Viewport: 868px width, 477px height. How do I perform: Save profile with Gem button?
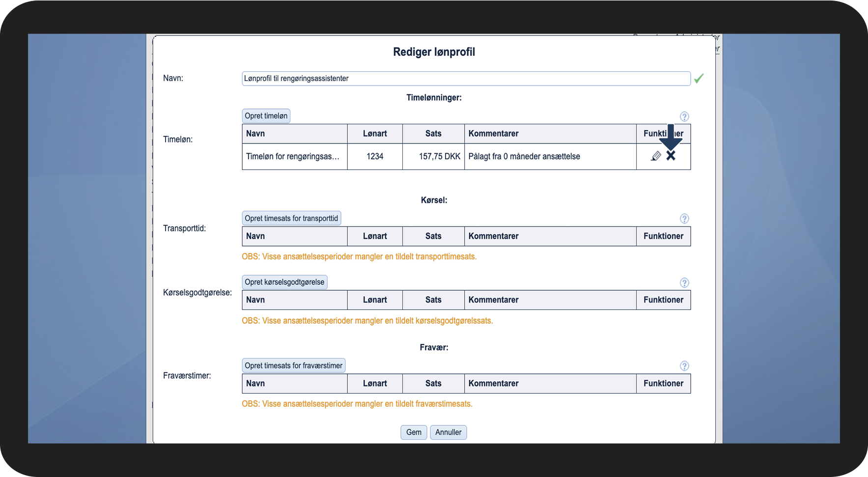(414, 432)
